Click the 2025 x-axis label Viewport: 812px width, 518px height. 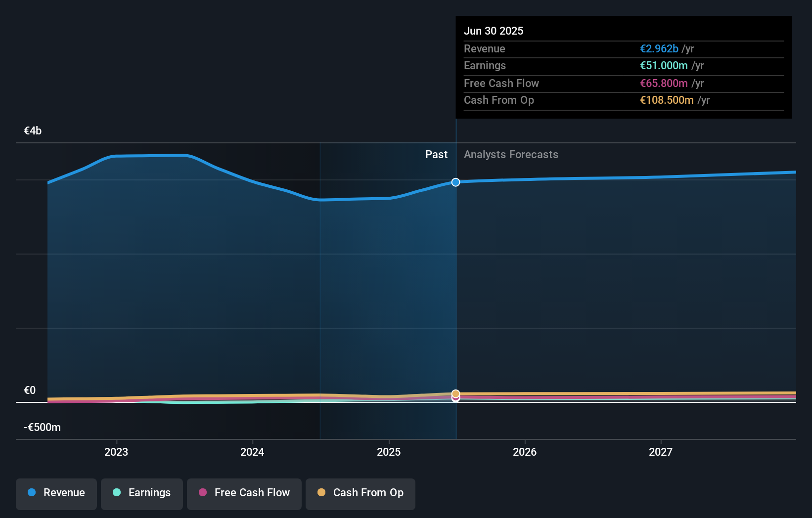(x=389, y=452)
